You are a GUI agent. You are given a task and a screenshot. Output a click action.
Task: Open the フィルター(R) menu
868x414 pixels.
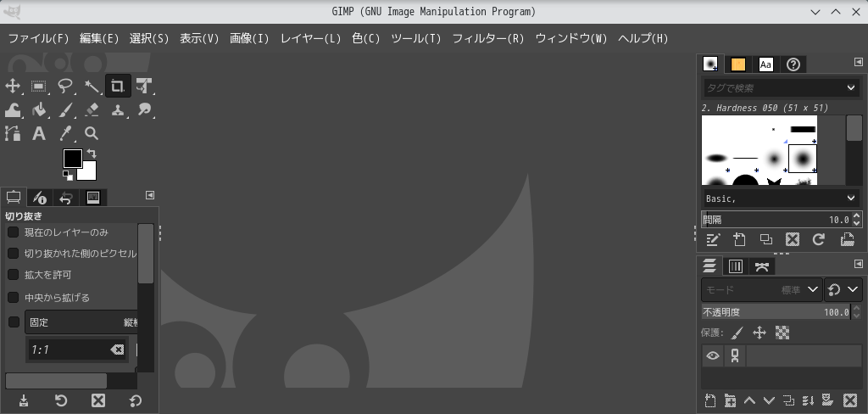(x=487, y=38)
